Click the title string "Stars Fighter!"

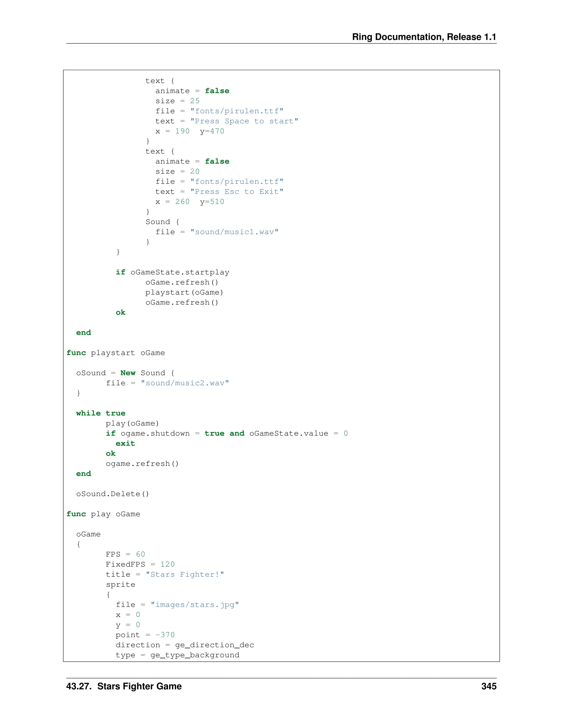coord(185,574)
